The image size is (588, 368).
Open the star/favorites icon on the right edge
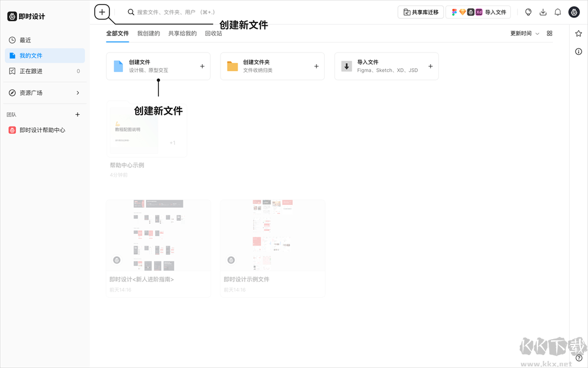(x=578, y=34)
